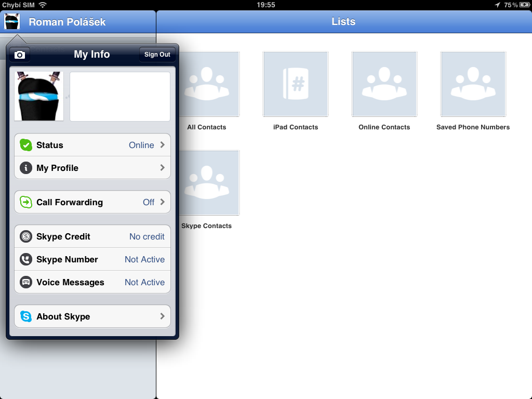Open the Skype Credit menu item

92,236
